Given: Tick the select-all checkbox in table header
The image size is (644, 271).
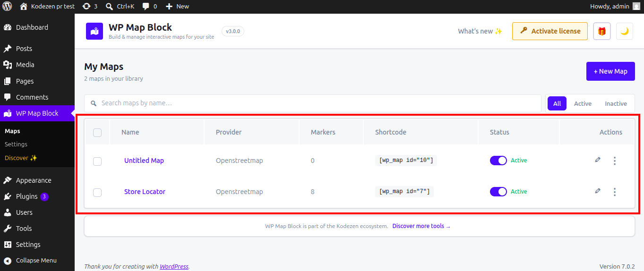Looking at the screenshot, I should [97, 133].
